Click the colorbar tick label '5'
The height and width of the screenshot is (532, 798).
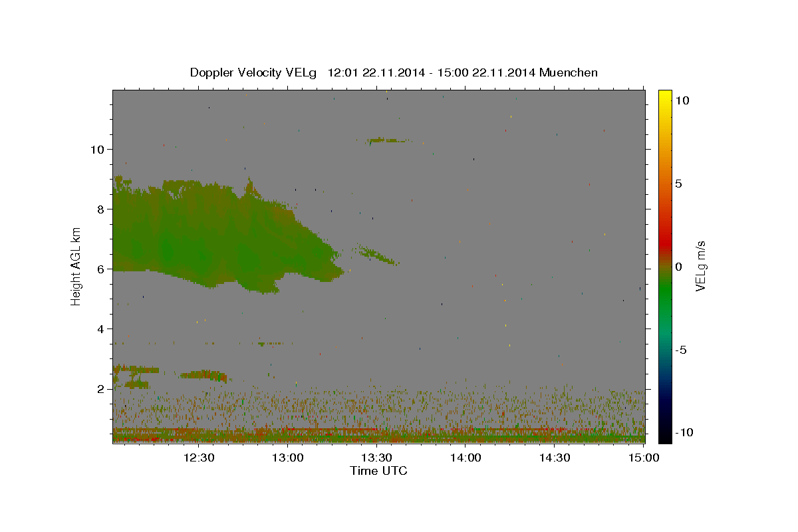click(678, 184)
